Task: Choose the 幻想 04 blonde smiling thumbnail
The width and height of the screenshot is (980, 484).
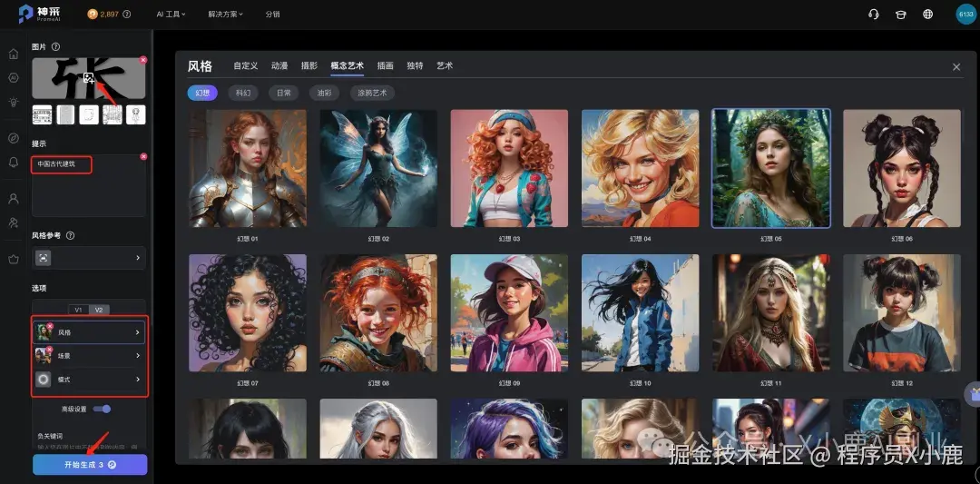Action: pyautogui.click(x=641, y=168)
